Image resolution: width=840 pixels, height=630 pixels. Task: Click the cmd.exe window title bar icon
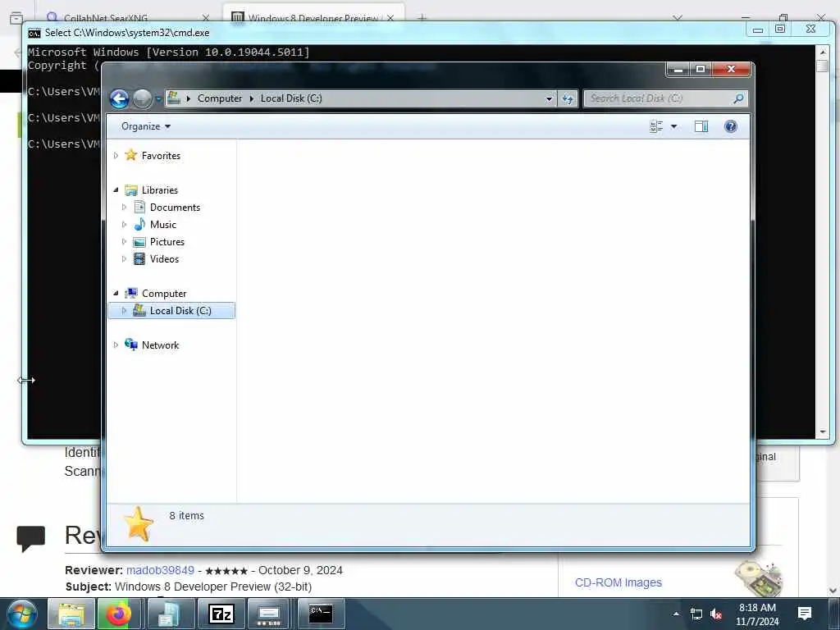pyautogui.click(x=34, y=33)
